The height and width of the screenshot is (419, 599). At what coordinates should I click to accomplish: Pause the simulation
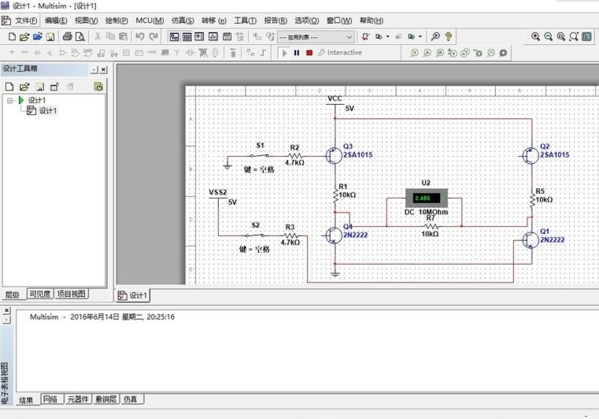(296, 53)
